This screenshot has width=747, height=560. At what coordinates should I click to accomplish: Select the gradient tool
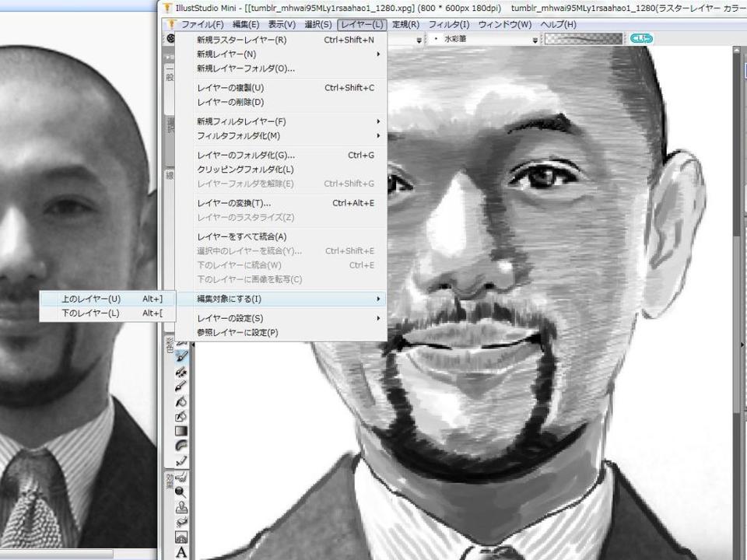point(181,431)
